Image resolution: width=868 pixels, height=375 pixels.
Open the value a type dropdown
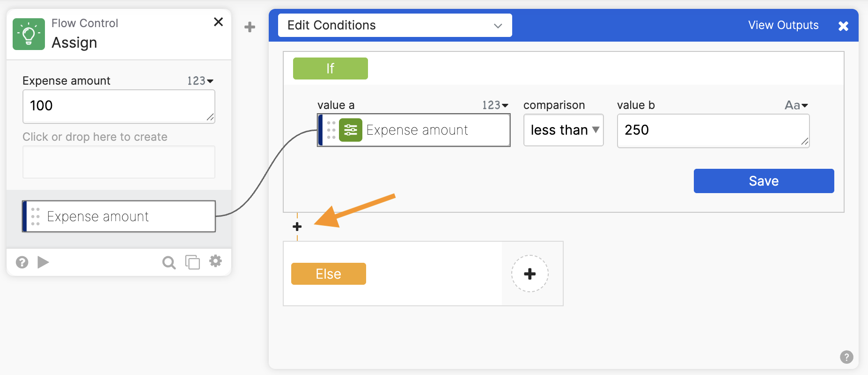495,105
